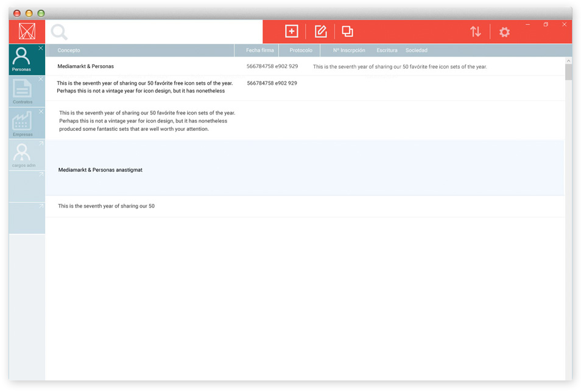581x392 pixels.
Task: Open the Personas sidebar section
Action: tap(22, 59)
